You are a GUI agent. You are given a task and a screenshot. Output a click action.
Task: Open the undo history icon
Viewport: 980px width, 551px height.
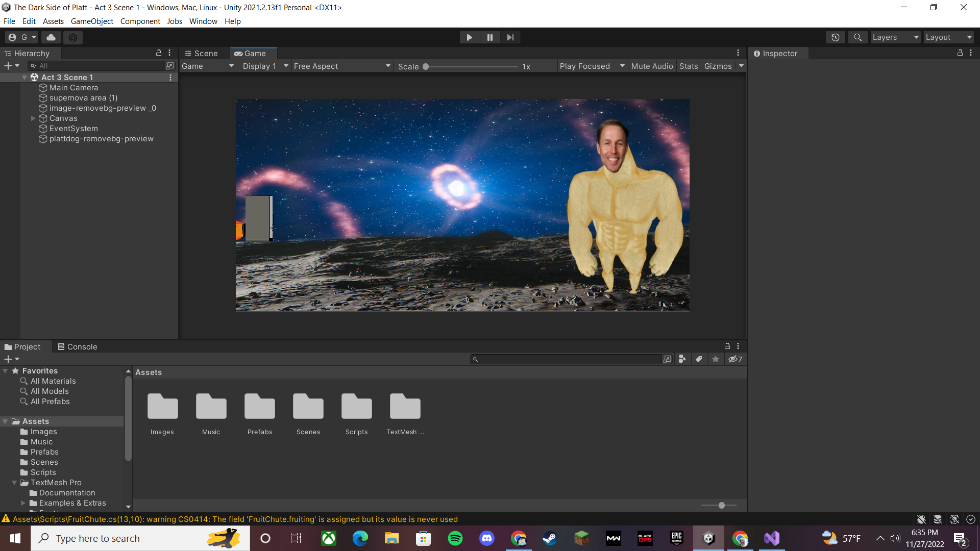tap(836, 37)
